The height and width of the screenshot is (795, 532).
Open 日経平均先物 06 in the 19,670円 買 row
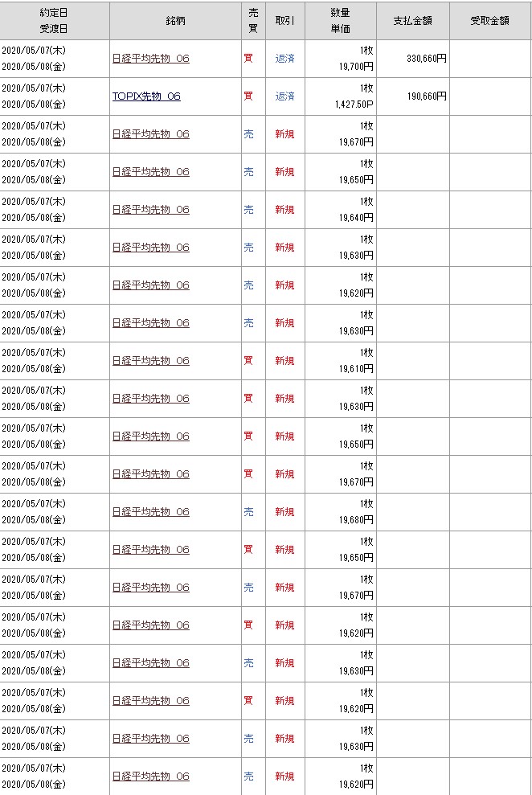click(150, 474)
